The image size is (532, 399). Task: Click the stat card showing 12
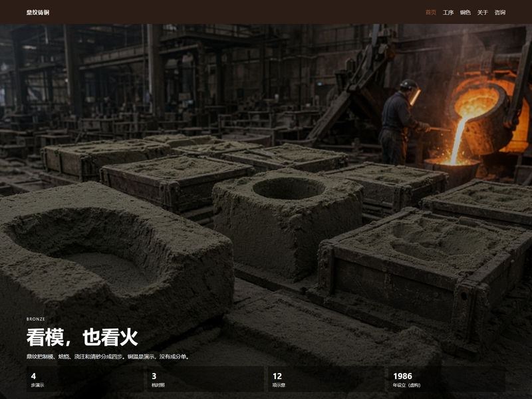click(326, 379)
